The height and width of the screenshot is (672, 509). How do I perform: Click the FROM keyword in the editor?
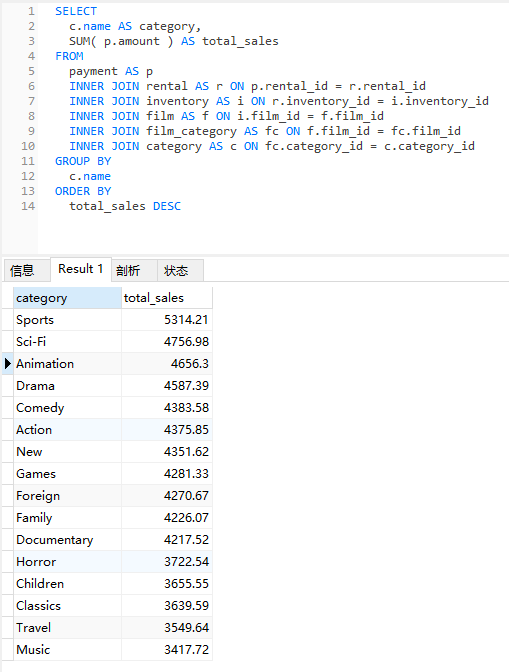[69, 56]
